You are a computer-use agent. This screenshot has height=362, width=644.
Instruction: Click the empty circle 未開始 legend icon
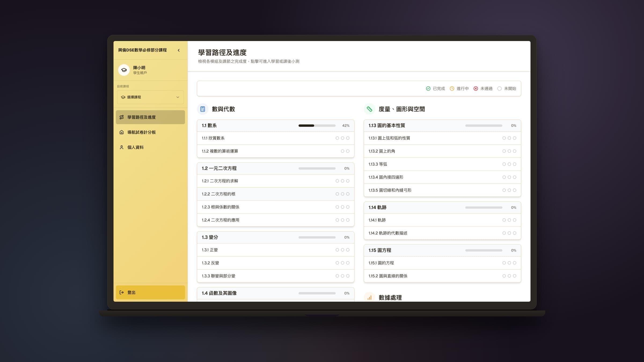click(499, 88)
